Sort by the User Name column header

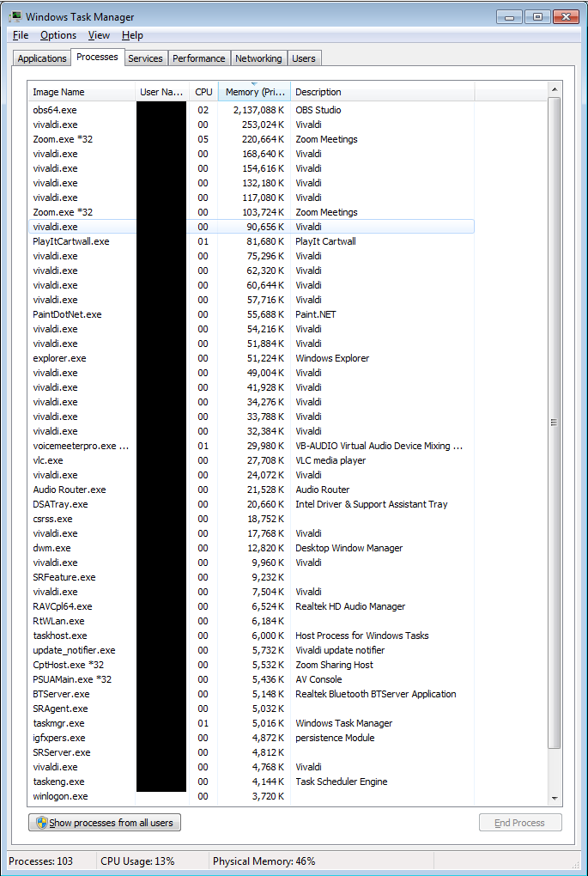[162, 92]
